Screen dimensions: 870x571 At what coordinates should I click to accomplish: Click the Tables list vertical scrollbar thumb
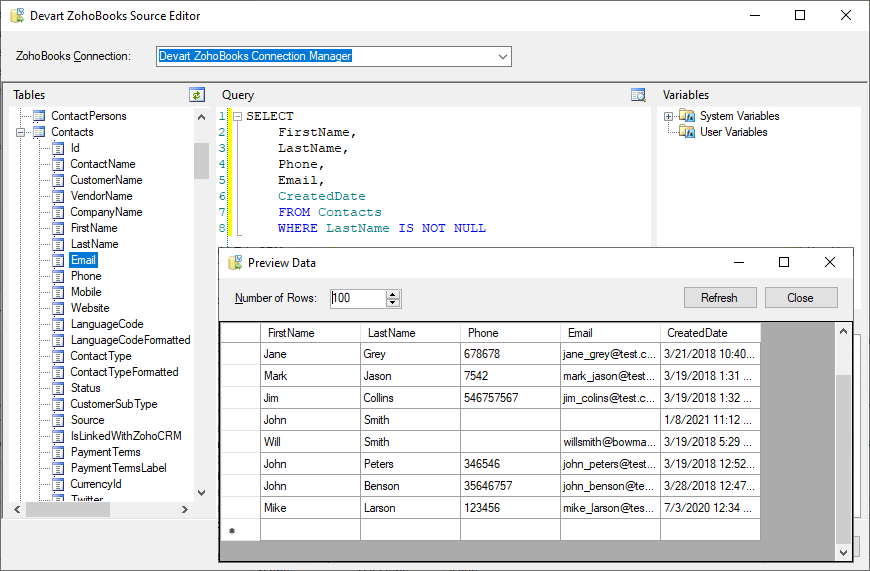(201, 160)
